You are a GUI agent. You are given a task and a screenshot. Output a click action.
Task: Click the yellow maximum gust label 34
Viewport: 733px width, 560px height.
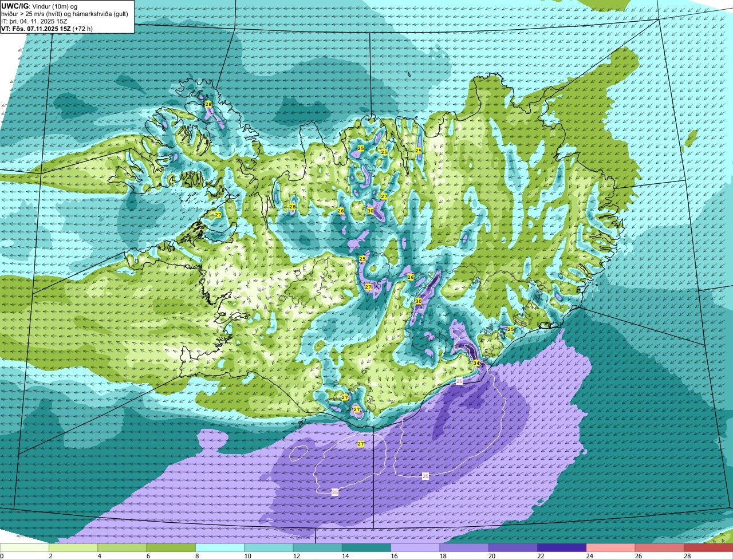tap(476, 363)
